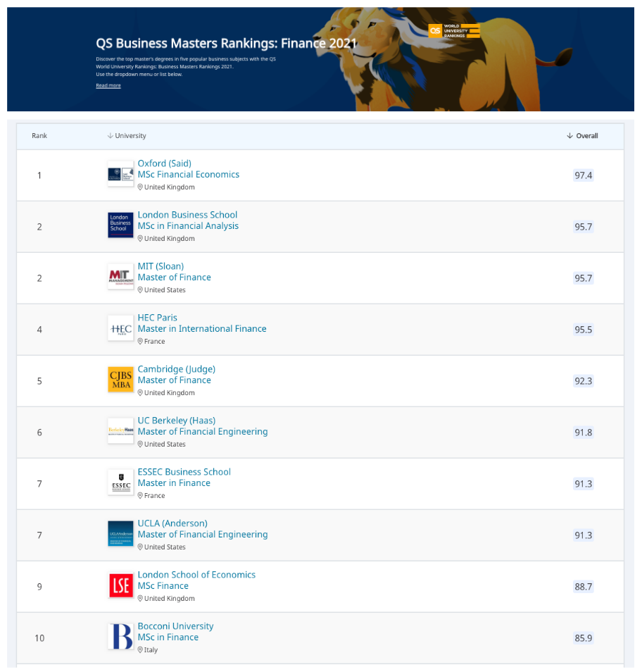Click the 91.8 overall score
642x672 pixels.
point(584,433)
